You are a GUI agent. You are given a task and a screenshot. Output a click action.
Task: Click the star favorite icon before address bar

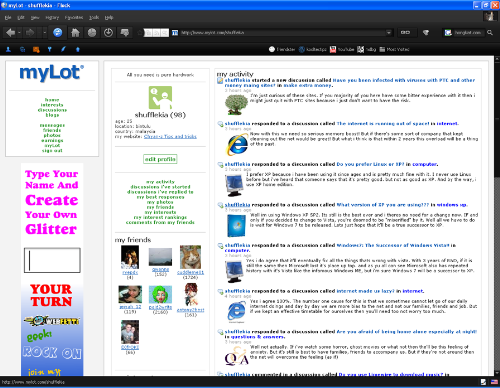coord(140,33)
